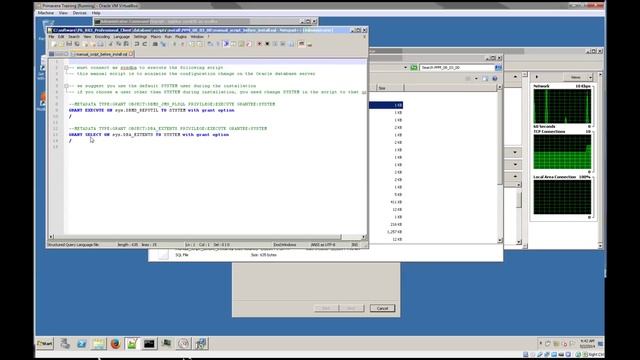Click the Server Manager icon next to Start
The width and height of the screenshot is (640, 360).
click(65, 344)
